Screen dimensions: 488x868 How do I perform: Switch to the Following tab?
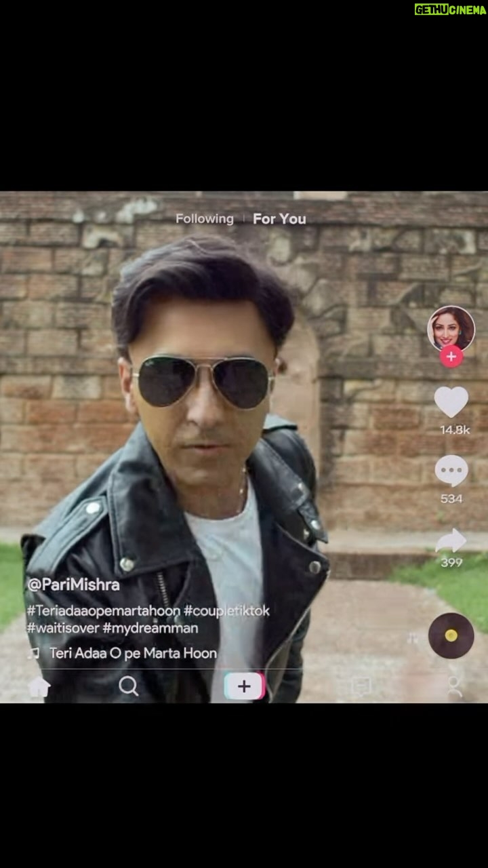click(x=204, y=219)
